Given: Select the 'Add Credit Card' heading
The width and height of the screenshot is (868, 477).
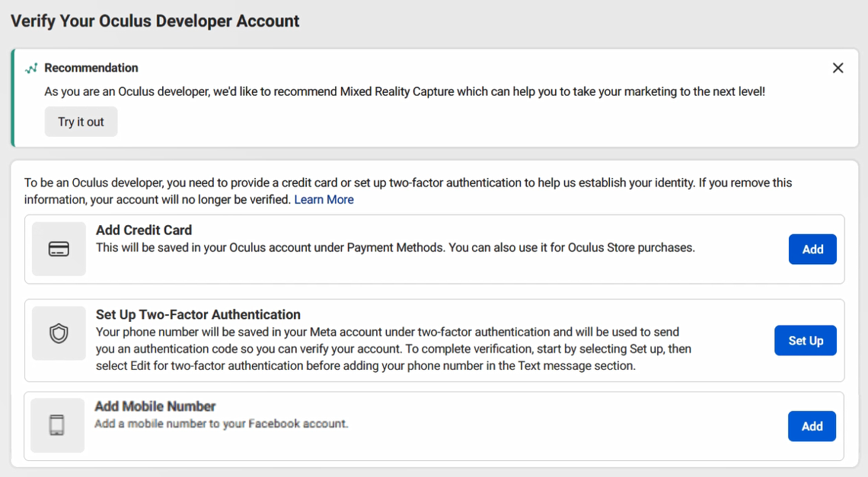Looking at the screenshot, I should coord(144,231).
